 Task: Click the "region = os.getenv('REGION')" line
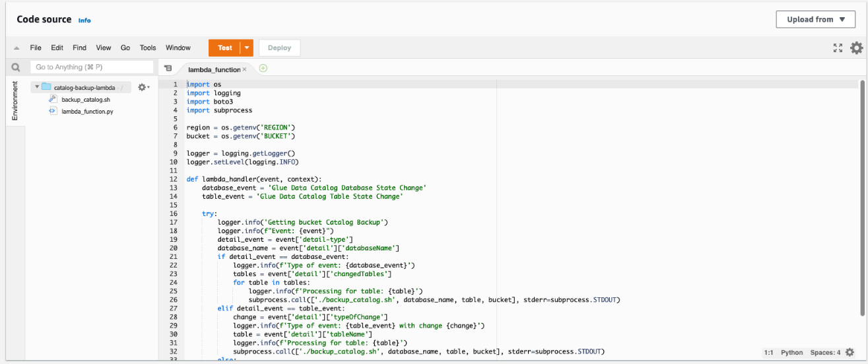click(240, 127)
